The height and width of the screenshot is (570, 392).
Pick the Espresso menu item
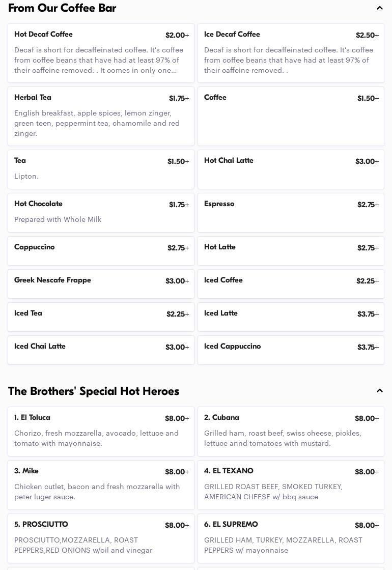point(291,212)
